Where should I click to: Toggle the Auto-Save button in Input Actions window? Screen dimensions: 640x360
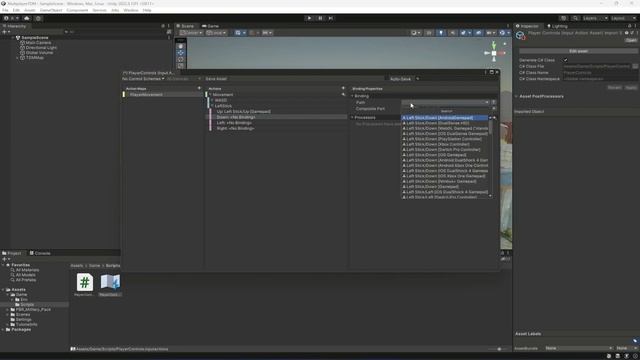coord(400,79)
